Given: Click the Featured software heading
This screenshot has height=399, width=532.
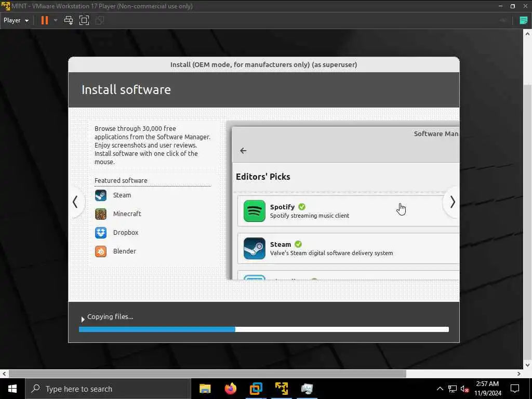Looking at the screenshot, I should [x=121, y=180].
